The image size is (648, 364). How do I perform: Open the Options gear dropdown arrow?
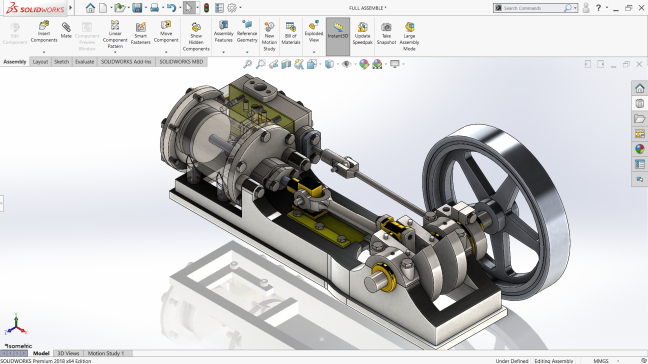click(x=241, y=8)
